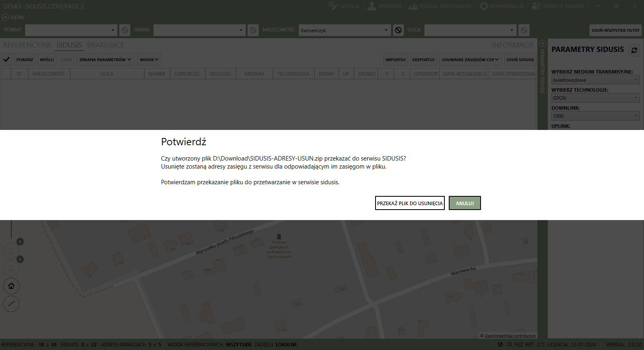Click the globe icon in the status bar
Viewport: 644px width, 350px height.
coord(500,344)
